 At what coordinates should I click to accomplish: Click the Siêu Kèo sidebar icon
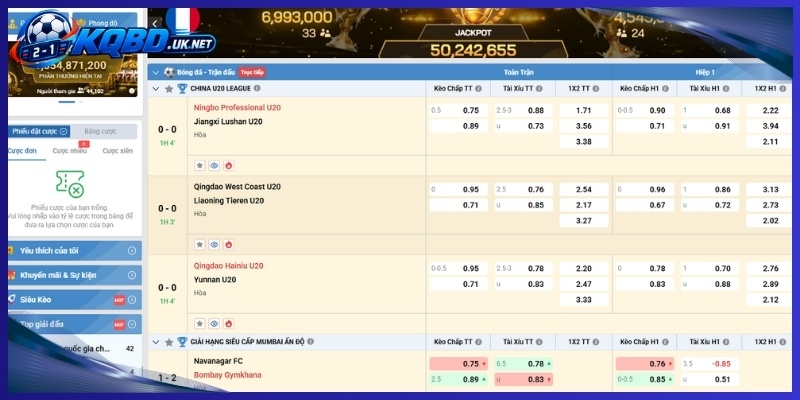click(x=11, y=299)
